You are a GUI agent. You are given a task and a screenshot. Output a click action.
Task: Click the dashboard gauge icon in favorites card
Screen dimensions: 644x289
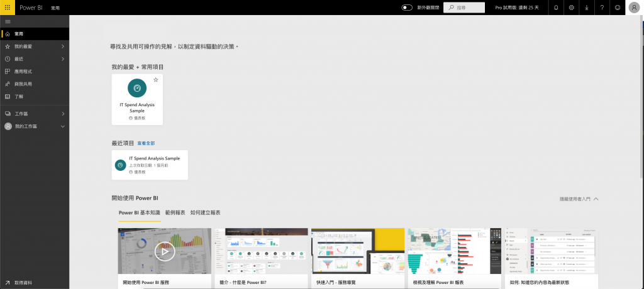tap(137, 88)
